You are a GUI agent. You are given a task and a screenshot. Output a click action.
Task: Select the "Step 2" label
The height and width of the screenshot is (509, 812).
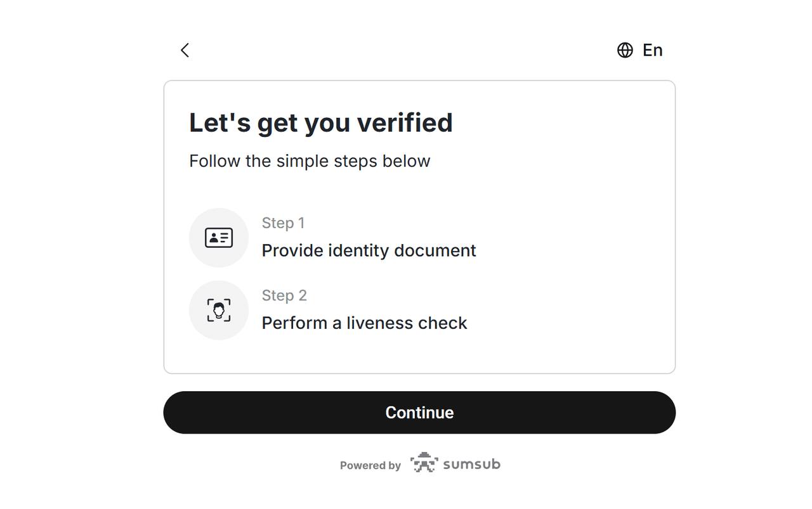(x=284, y=295)
